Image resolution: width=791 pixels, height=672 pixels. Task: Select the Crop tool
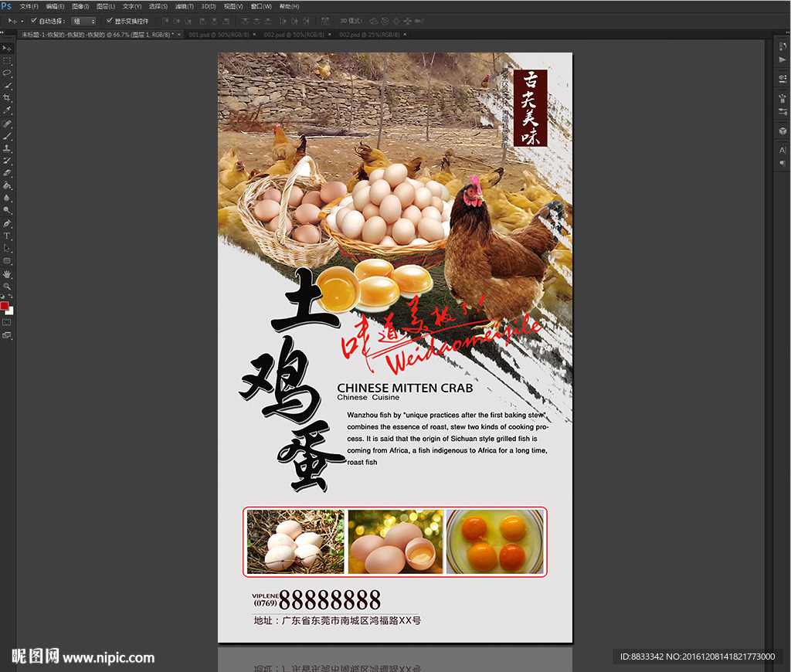7,98
